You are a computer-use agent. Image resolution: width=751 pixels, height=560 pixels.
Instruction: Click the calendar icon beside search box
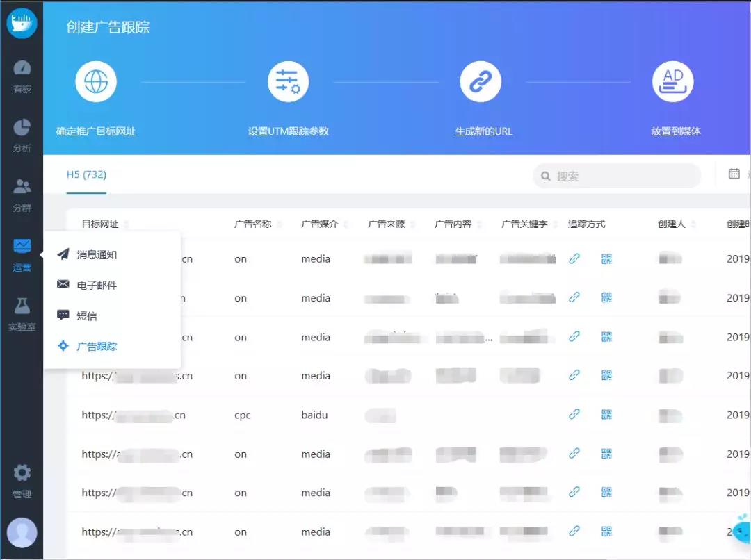734,174
